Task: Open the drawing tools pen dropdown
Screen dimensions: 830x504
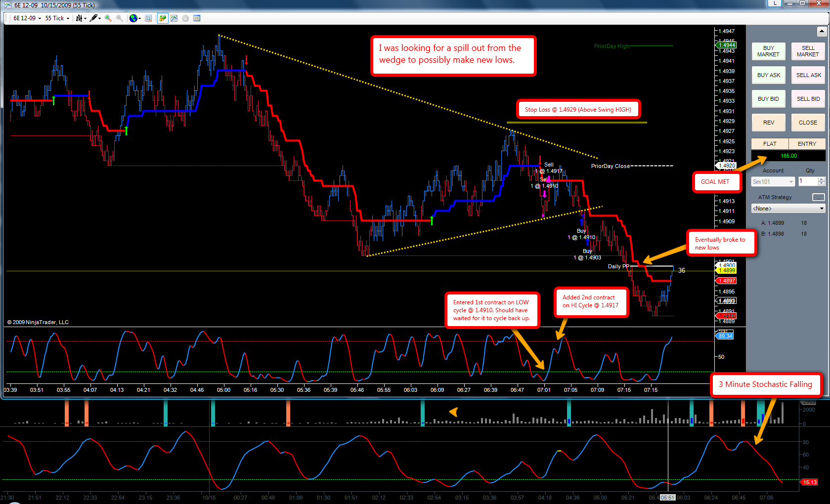Action: [x=95, y=18]
